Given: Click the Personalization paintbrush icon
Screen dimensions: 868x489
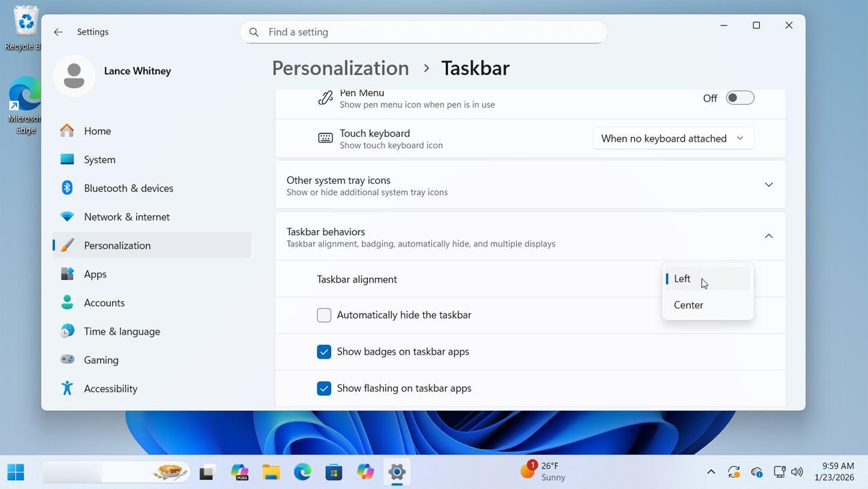Looking at the screenshot, I should (x=67, y=245).
